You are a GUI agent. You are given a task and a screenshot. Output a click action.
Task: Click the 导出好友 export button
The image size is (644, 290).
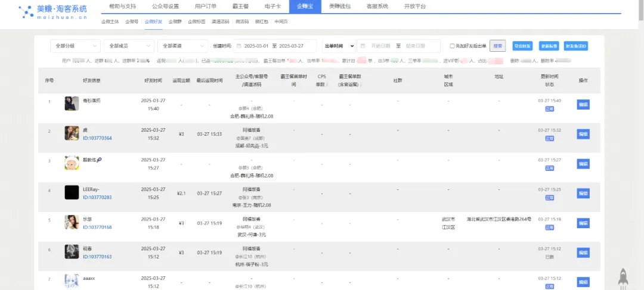pyautogui.click(x=523, y=46)
